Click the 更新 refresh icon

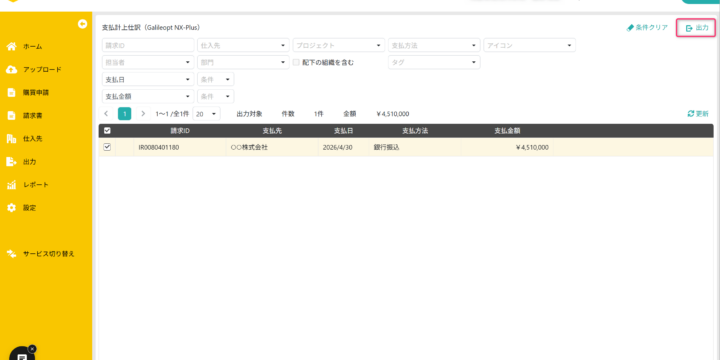(691, 114)
